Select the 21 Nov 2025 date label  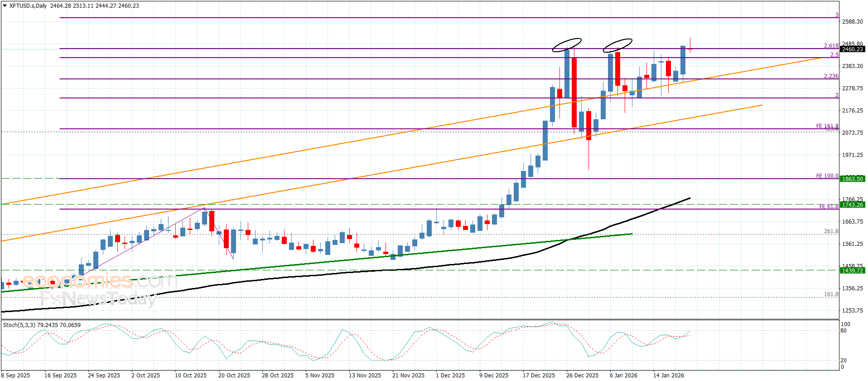(x=408, y=375)
